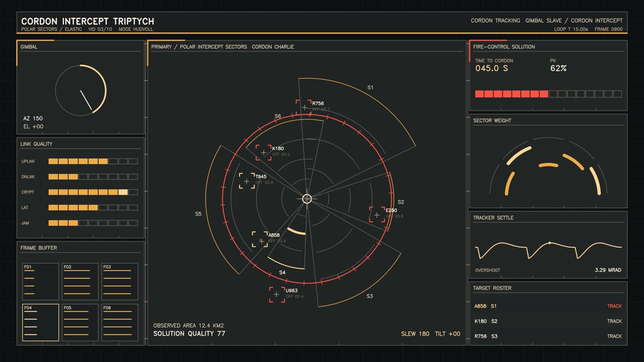Click TRACK status for R756
The height and width of the screenshot is (362, 644).
(614, 336)
